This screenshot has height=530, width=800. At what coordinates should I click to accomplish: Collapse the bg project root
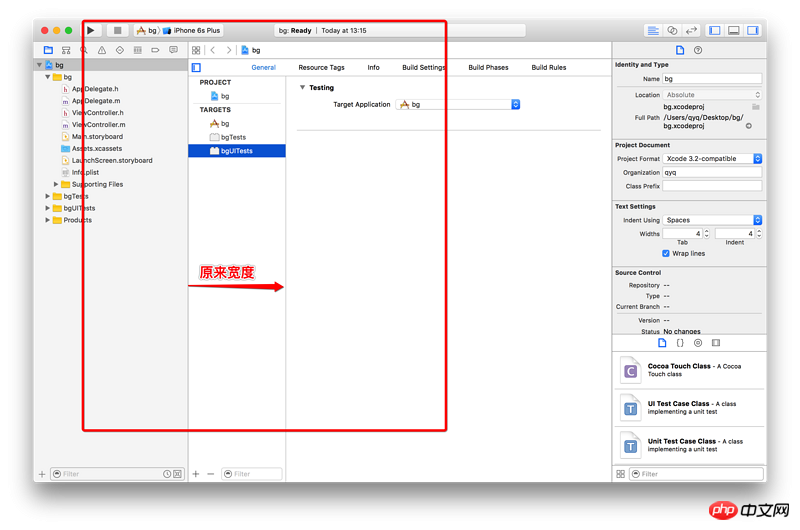39,65
